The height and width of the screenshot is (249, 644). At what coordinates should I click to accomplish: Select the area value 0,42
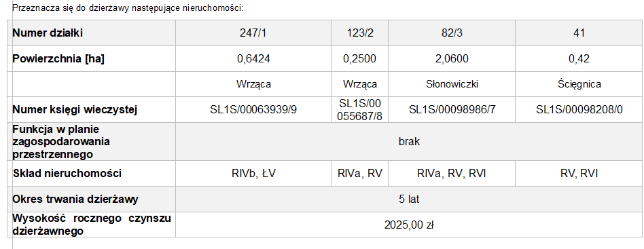coord(579,58)
